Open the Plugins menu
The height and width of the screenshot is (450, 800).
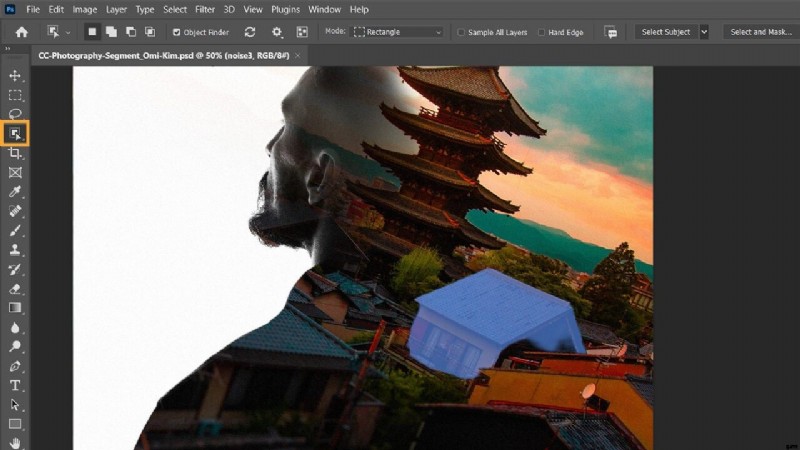[x=285, y=9]
